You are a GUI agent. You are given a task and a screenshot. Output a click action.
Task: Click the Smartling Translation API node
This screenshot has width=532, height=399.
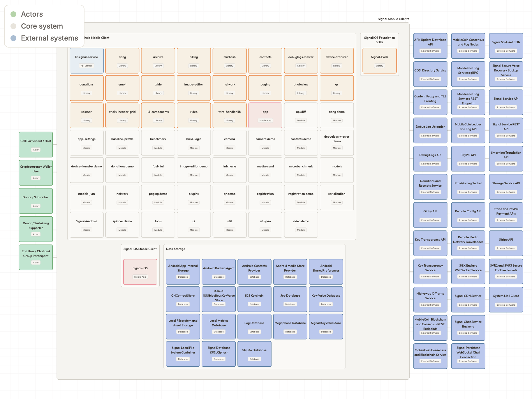[x=506, y=159]
